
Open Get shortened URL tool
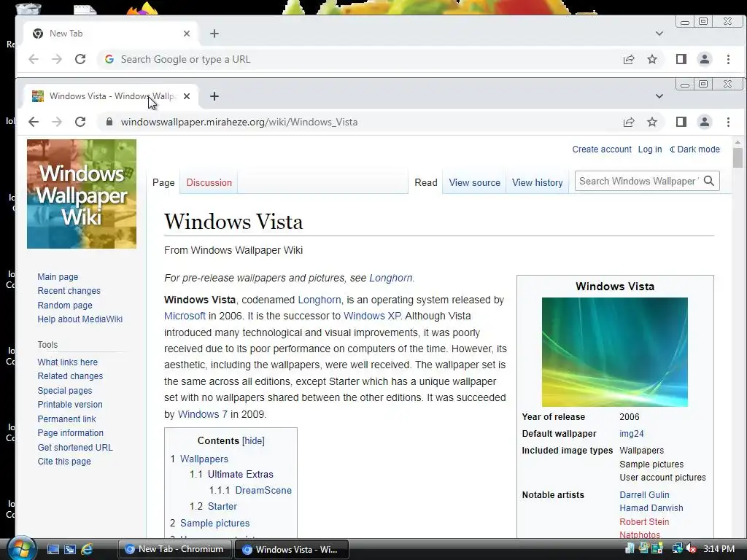click(x=75, y=448)
